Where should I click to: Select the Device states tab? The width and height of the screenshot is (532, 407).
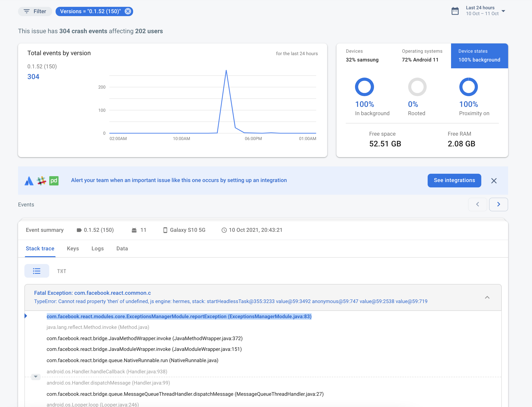tap(479, 56)
